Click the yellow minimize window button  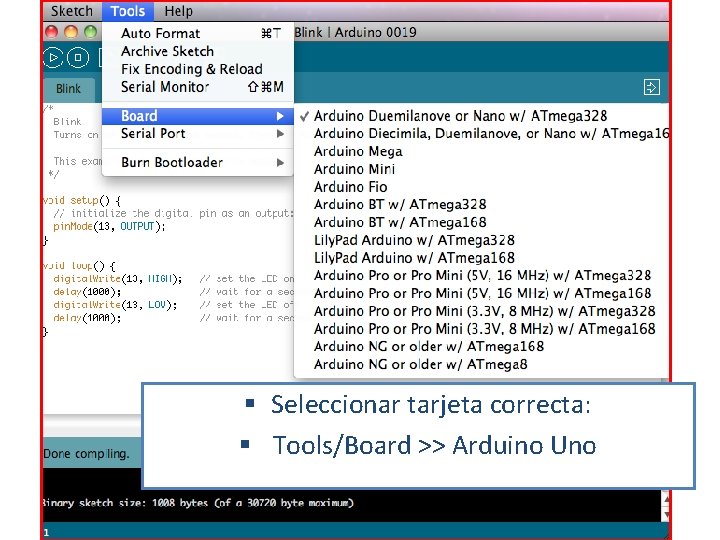coord(71,32)
